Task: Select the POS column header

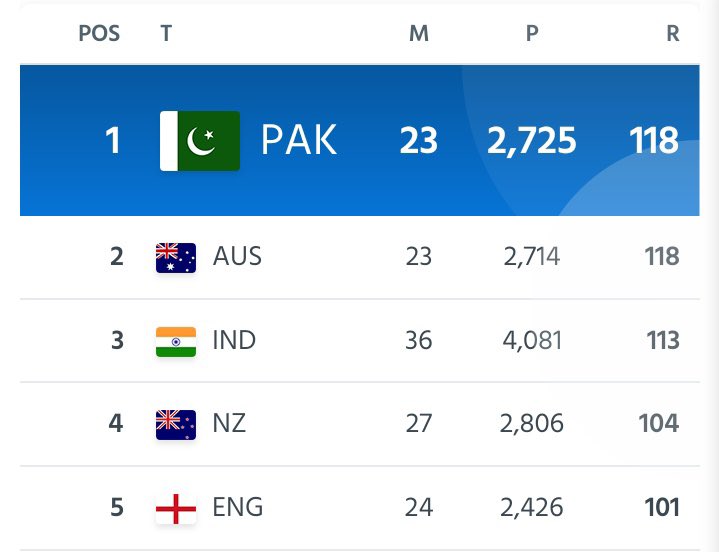Action: (x=99, y=33)
